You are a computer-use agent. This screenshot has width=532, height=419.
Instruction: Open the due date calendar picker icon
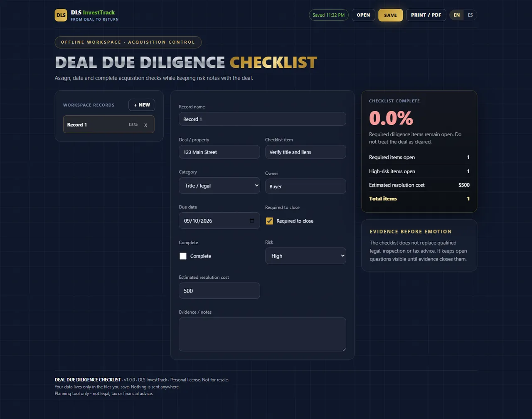(252, 221)
